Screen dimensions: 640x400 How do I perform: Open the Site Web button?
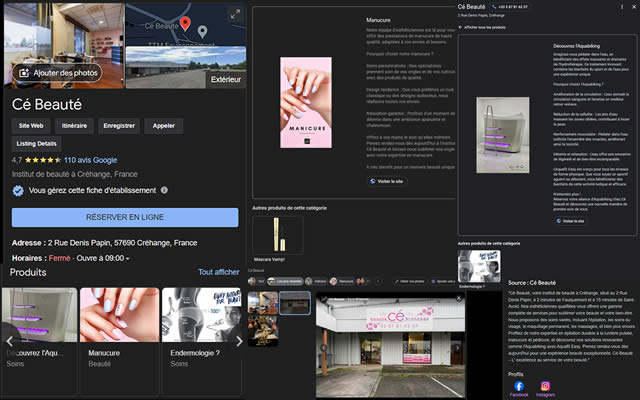31,126
